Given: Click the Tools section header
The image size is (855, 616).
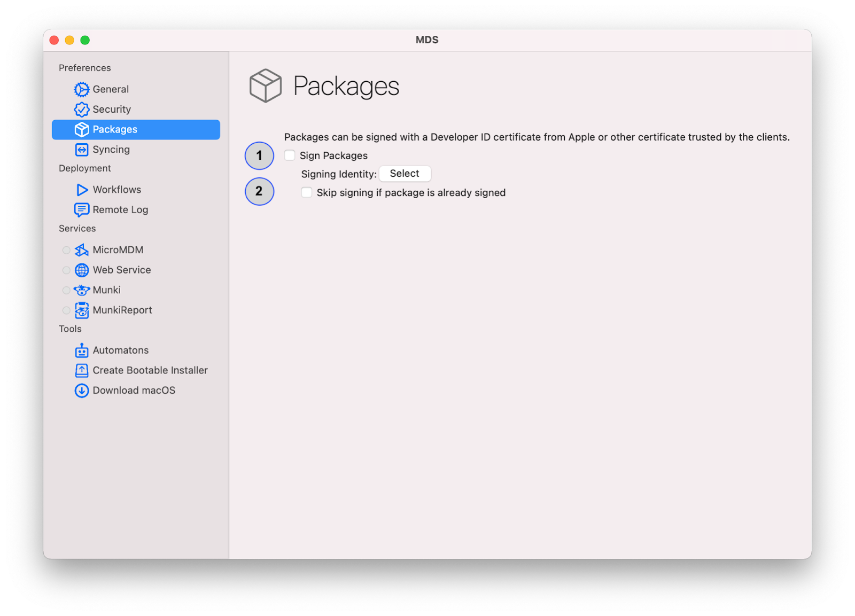Looking at the screenshot, I should coord(70,329).
